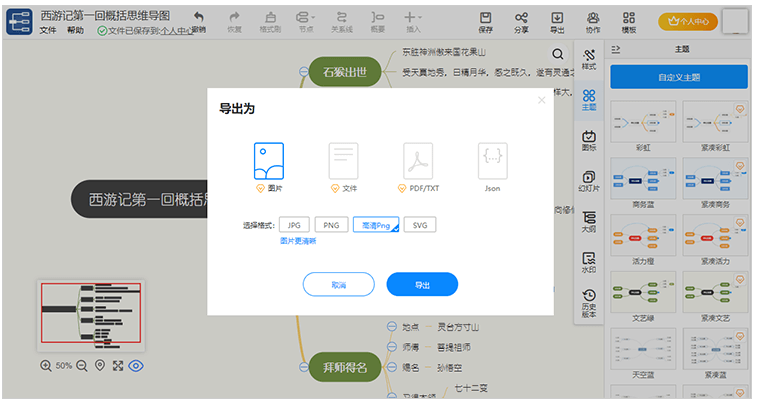Image resolution: width=761 pixels, height=406 pixels.
Task: Open the 模板 templates icon
Action: pyautogui.click(x=628, y=21)
